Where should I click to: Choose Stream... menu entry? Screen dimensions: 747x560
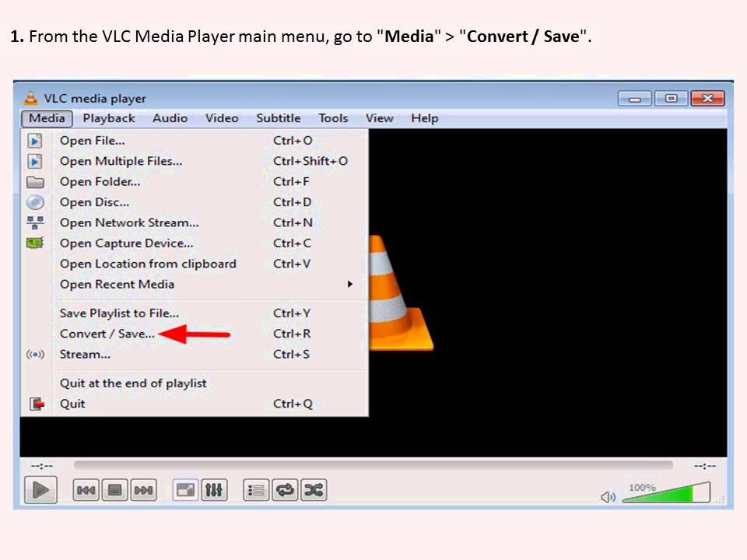point(195,355)
